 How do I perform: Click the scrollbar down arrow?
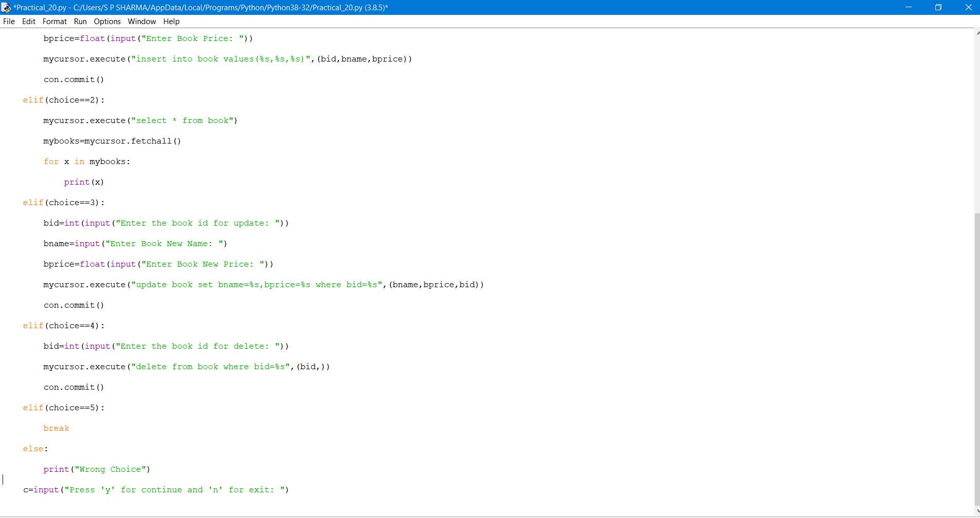pos(974,511)
